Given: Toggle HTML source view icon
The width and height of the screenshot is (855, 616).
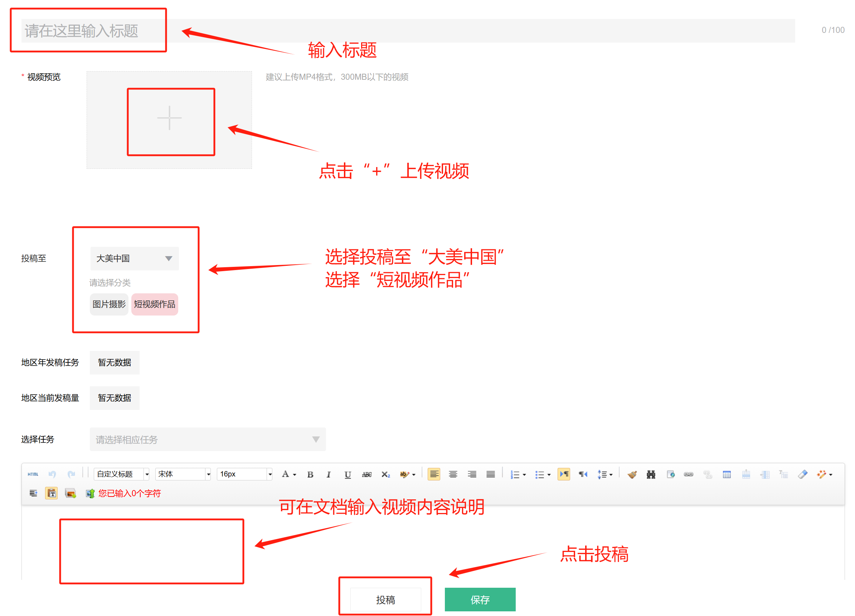Looking at the screenshot, I should pyautogui.click(x=33, y=474).
